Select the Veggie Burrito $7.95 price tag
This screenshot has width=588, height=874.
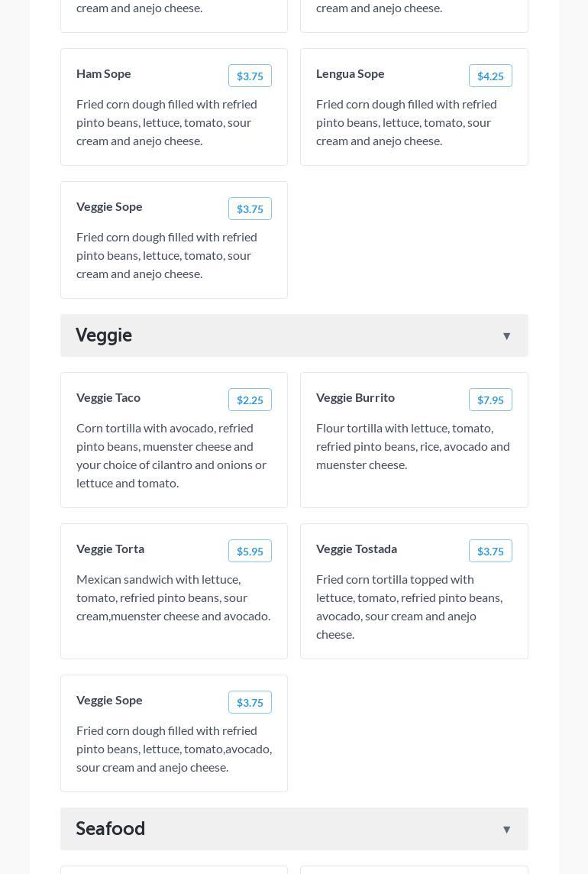tap(490, 400)
